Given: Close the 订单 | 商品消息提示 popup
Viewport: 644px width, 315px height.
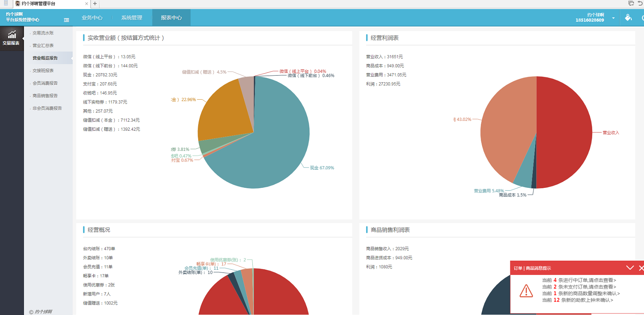Looking at the screenshot, I should click(x=641, y=268).
